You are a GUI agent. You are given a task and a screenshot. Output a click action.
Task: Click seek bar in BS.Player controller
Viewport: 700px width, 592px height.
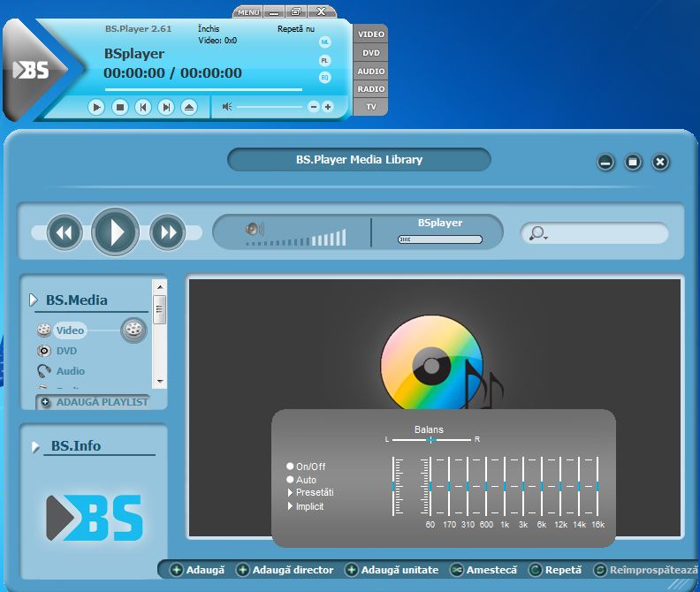(x=203, y=90)
